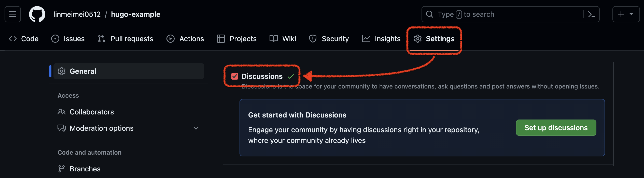Click the plus create-new icon
This screenshot has height=178, width=644.
coord(621,14)
